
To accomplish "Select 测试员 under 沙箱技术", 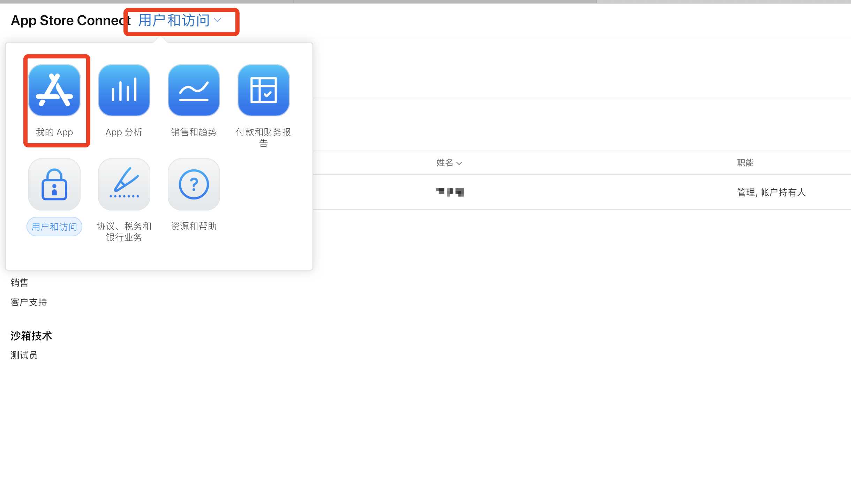I will pyautogui.click(x=24, y=355).
